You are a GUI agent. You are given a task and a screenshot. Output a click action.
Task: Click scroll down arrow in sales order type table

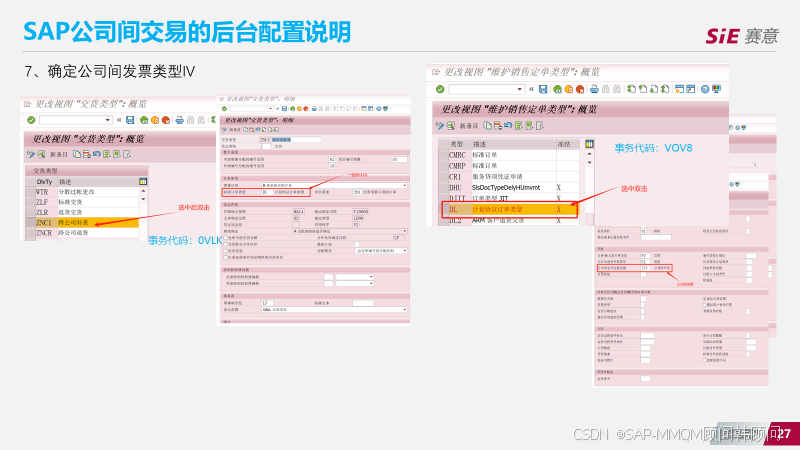point(589,162)
